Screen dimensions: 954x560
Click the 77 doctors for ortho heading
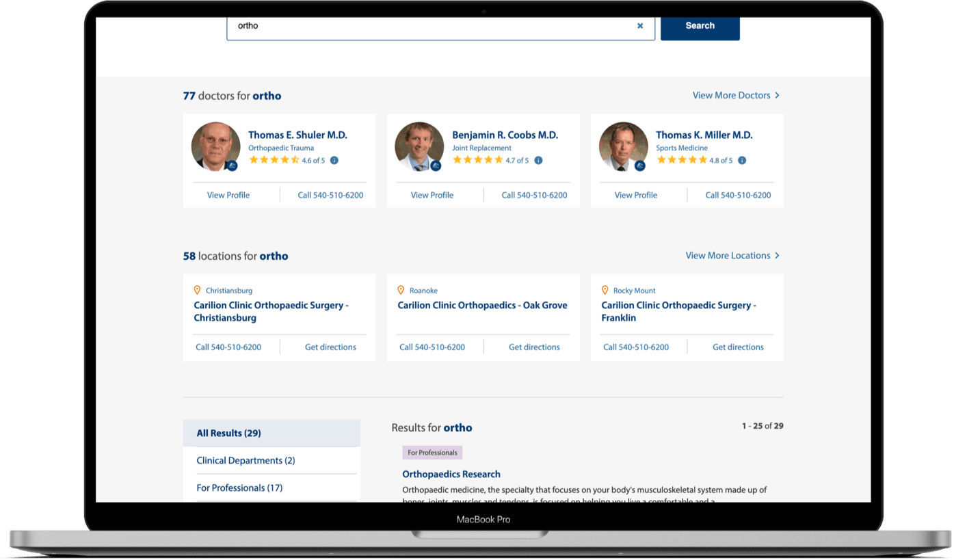tap(232, 96)
